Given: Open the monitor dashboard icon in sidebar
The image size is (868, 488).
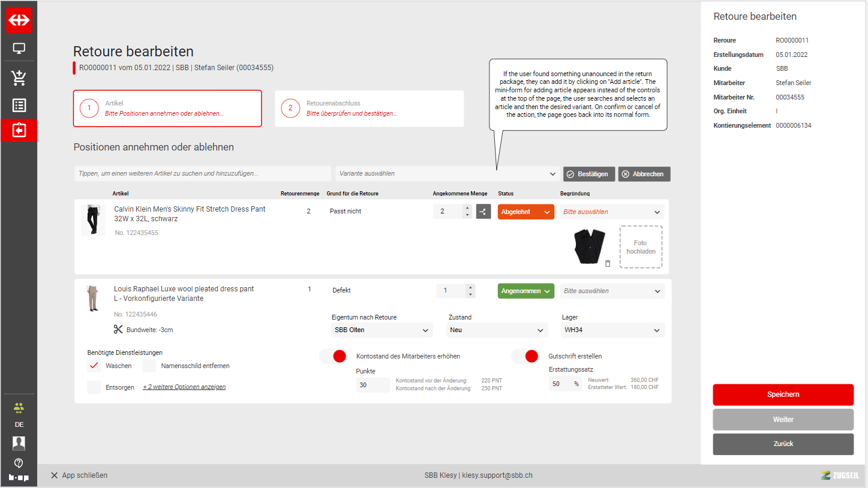Looking at the screenshot, I should [x=19, y=49].
